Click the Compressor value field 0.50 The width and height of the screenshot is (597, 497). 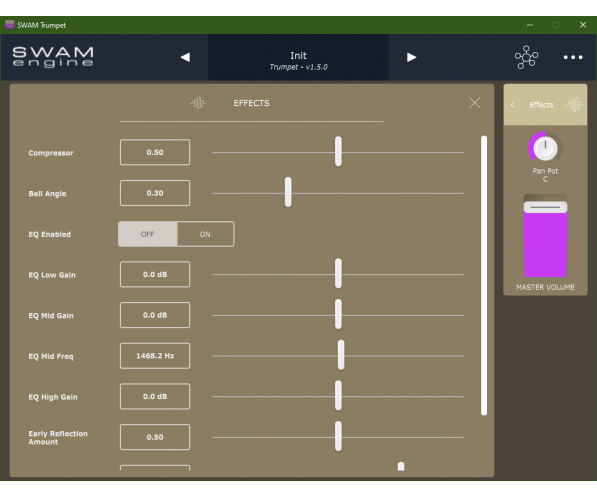(x=155, y=152)
